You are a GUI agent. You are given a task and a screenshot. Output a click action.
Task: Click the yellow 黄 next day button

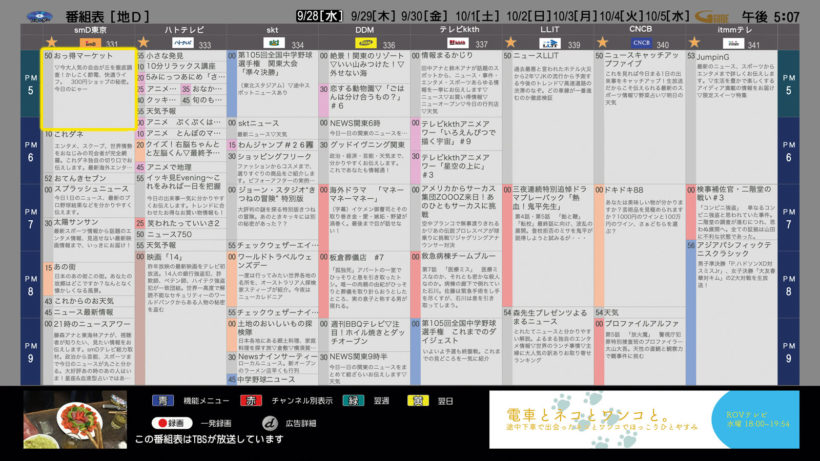point(418,401)
